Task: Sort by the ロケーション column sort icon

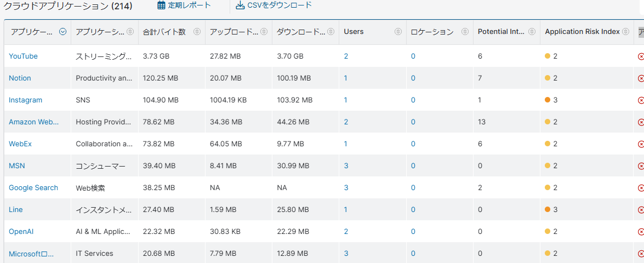Action: [465, 32]
